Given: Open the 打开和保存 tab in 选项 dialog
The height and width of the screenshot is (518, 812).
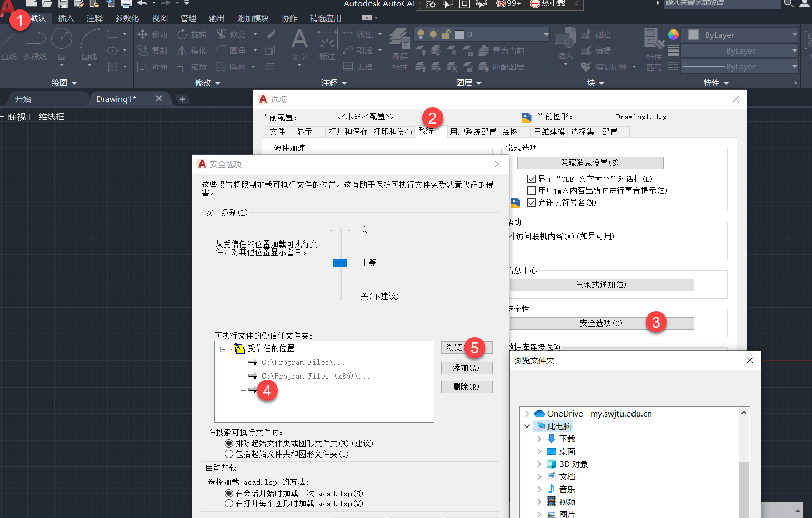Looking at the screenshot, I should coord(348,132).
